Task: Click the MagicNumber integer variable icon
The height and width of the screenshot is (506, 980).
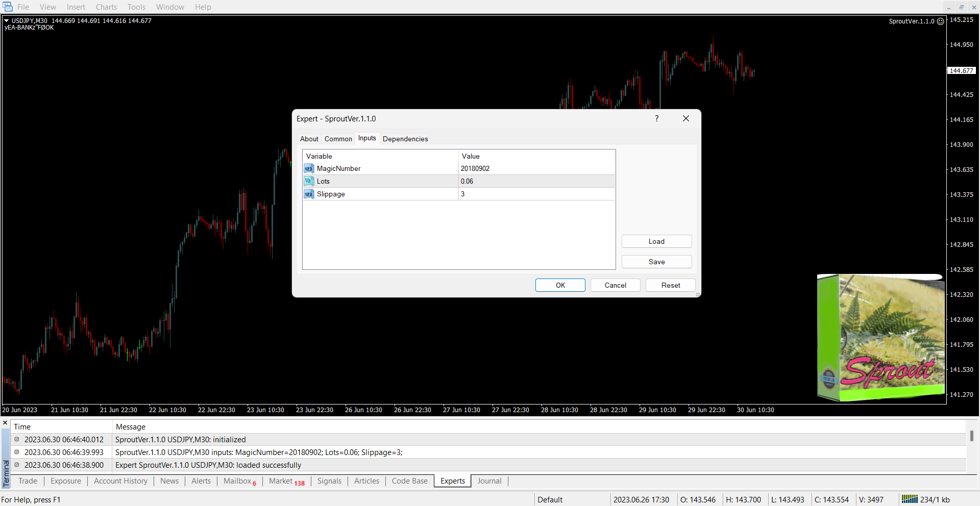Action: (x=309, y=169)
